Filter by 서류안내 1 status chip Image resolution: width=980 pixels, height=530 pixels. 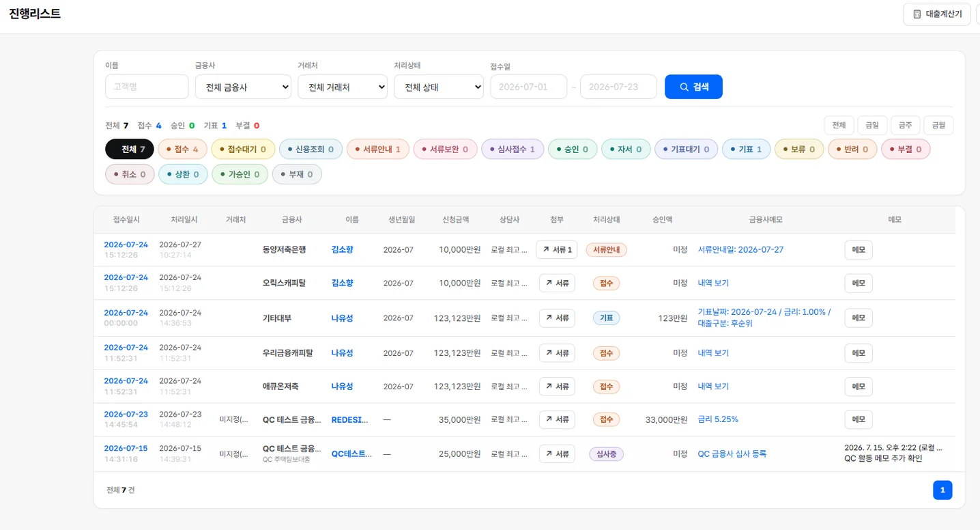378,149
